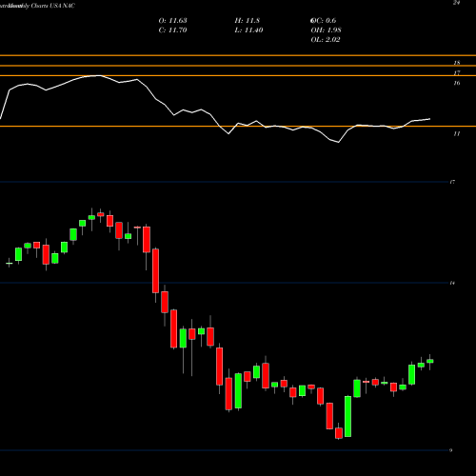
Task: Click the '14' price axis label
Action: coord(452,283)
